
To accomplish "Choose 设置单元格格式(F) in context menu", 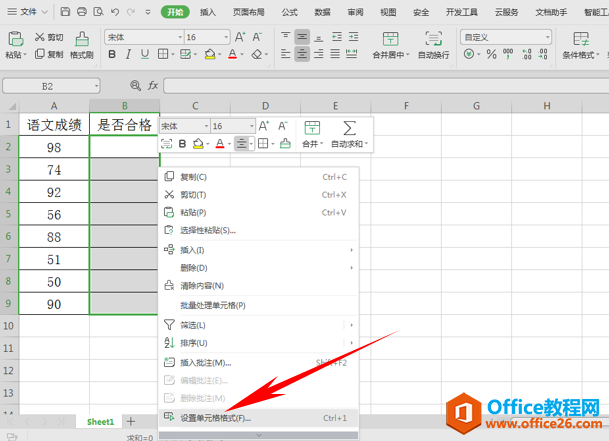I will click(x=258, y=418).
